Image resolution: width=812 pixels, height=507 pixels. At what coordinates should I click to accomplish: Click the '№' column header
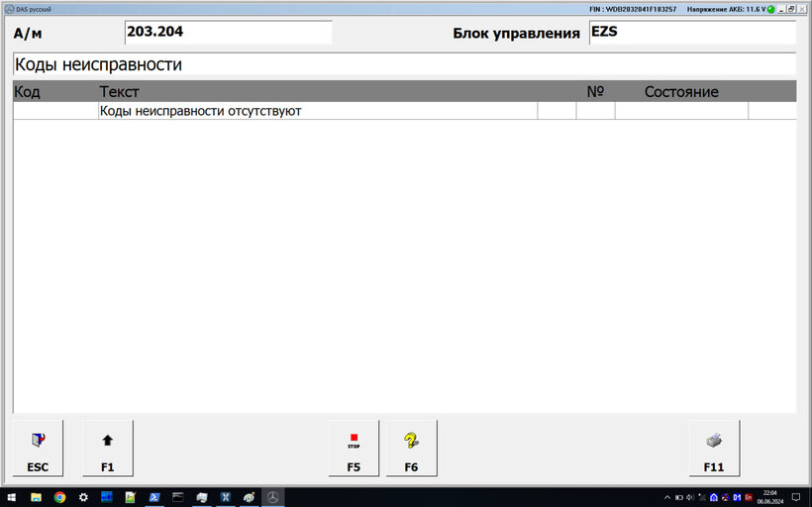[595, 92]
